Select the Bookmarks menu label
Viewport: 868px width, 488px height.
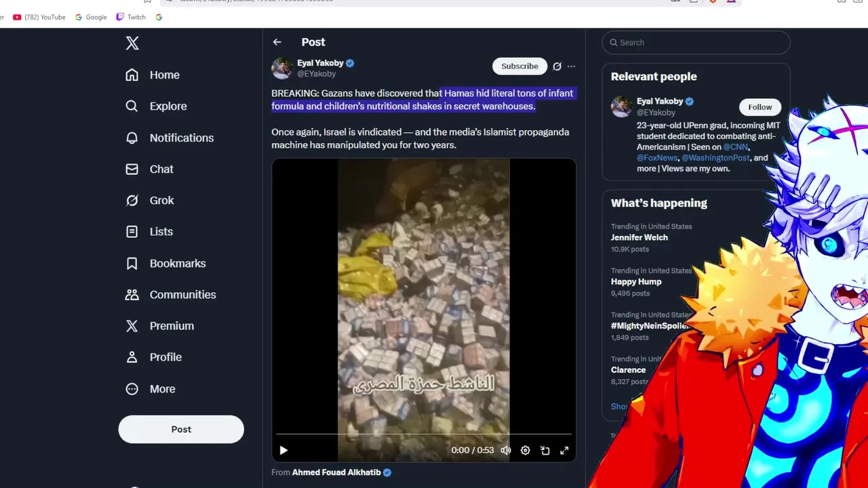coord(178,263)
